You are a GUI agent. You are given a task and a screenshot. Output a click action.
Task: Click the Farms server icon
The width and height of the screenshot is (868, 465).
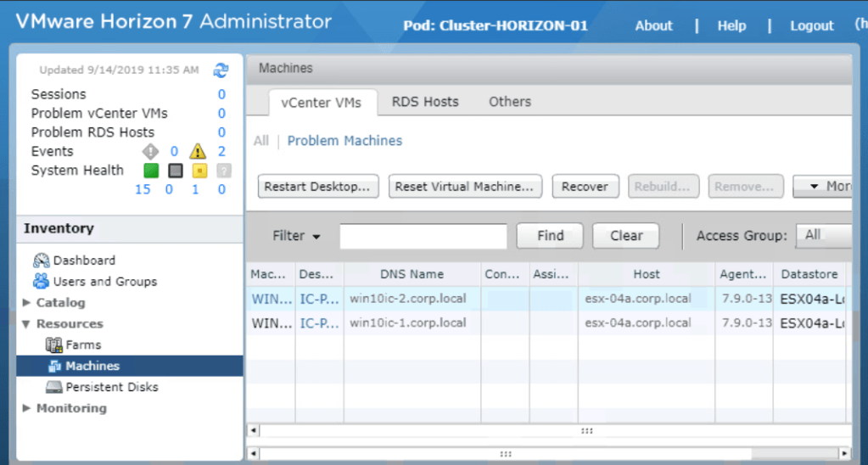click(x=54, y=345)
